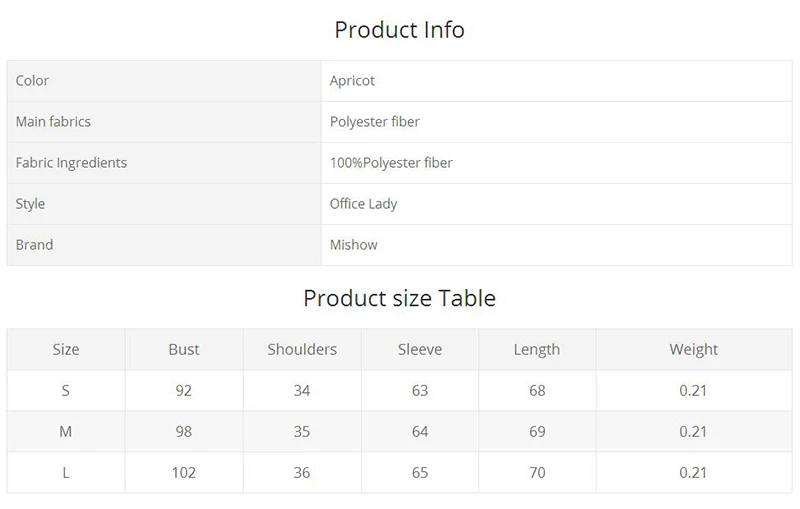Select the Apricot color value
The width and height of the screenshot is (800, 509).
click(x=352, y=81)
